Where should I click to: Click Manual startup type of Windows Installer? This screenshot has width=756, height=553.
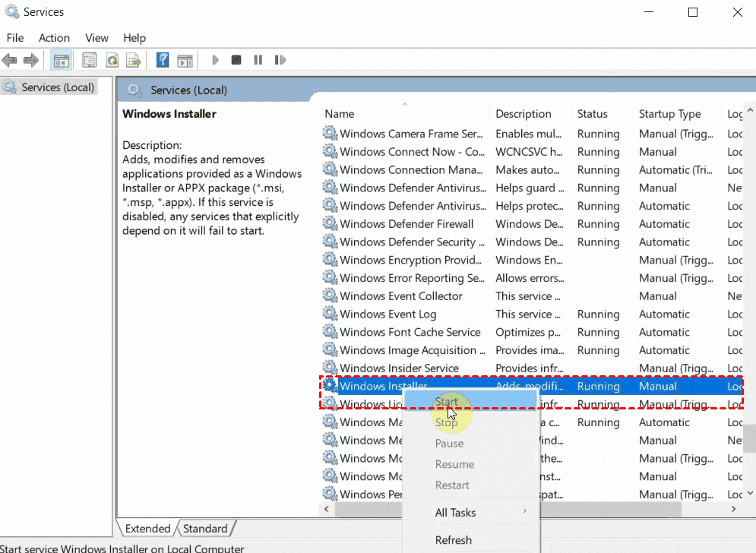[658, 386]
